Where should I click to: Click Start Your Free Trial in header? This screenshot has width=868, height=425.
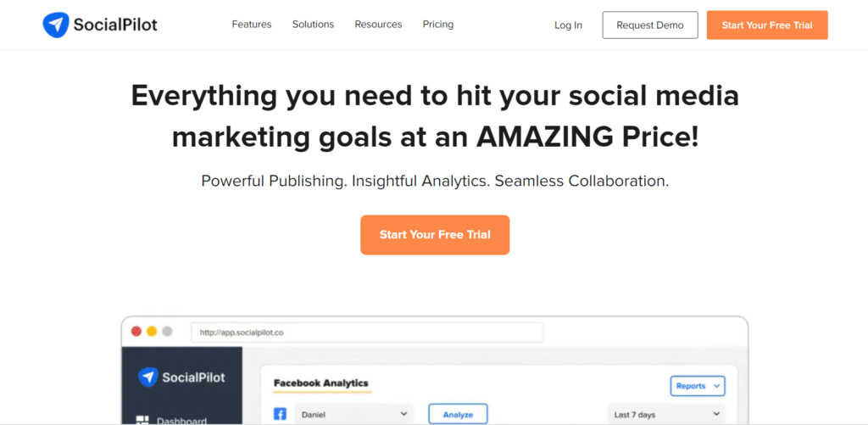coord(767,25)
